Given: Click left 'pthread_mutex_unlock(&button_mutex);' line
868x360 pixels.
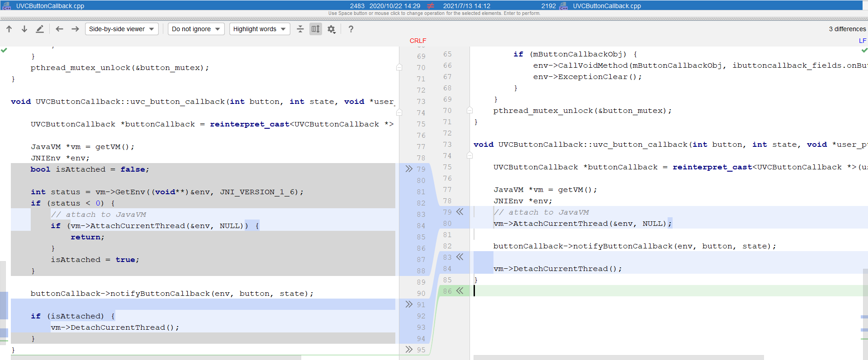Looking at the screenshot, I should coord(120,68).
